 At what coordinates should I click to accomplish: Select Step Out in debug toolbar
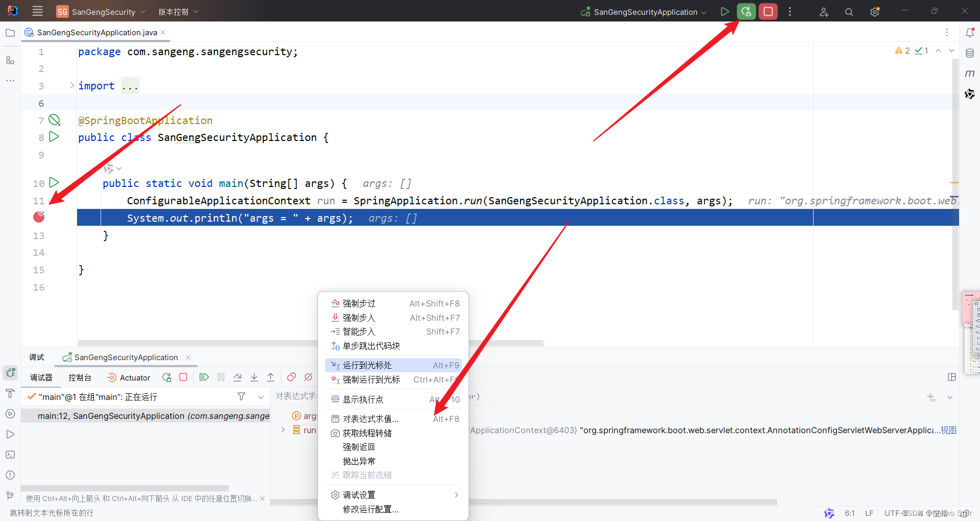pyautogui.click(x=271, y=377)
